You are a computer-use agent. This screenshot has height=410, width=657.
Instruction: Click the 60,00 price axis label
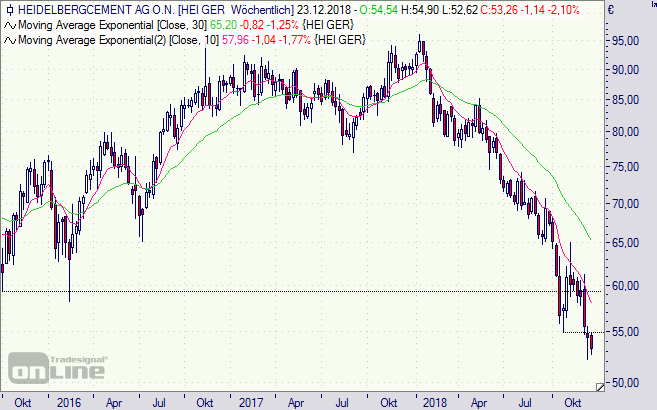coord(625,286)
